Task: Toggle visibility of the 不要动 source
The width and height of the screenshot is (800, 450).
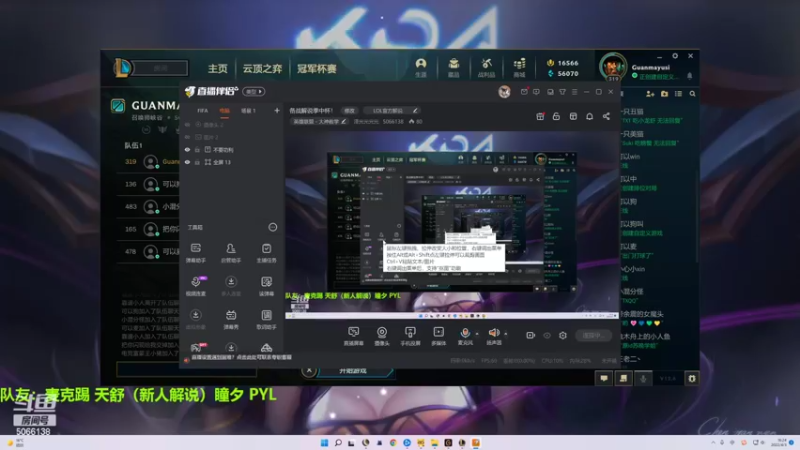Action: pos(187,150)
